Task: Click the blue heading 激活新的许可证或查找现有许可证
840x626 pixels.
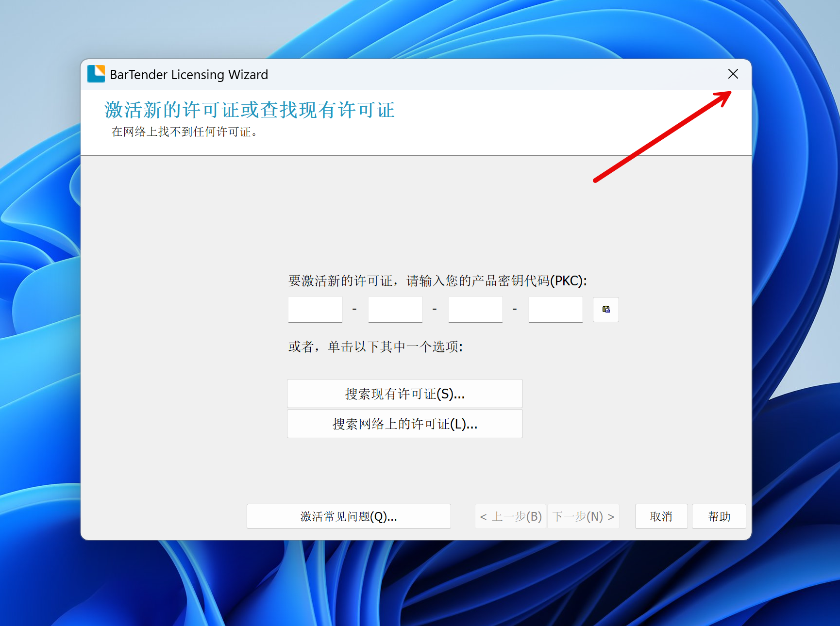Action: 250,110
